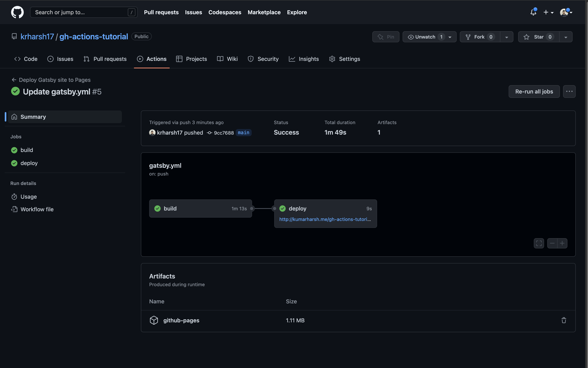Zoom in workflow graph with plus
The image size is (588, 368).
pyautogui.click(x=562, y=243)
